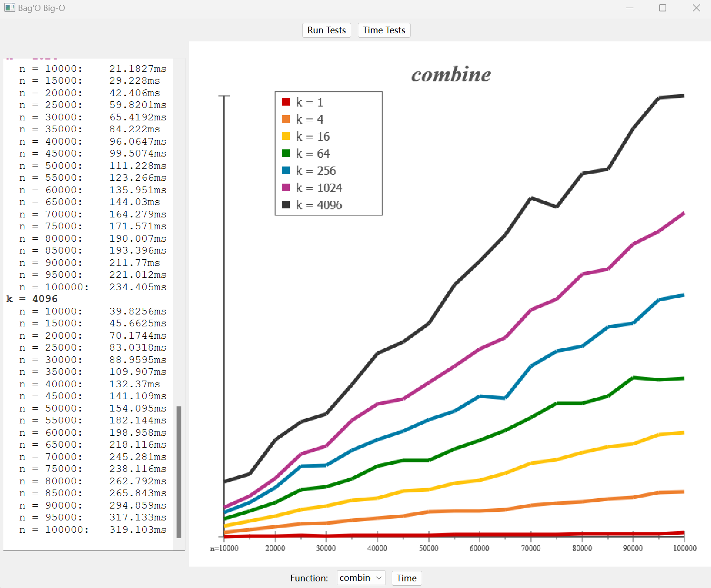Click the 100000 x-axis label

(x=685, y=548)
